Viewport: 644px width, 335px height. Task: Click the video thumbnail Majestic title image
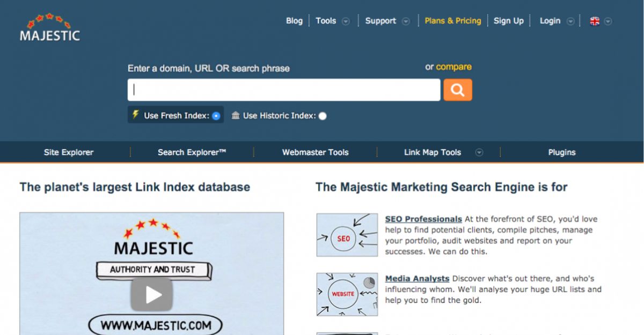[x=153, y=237]
